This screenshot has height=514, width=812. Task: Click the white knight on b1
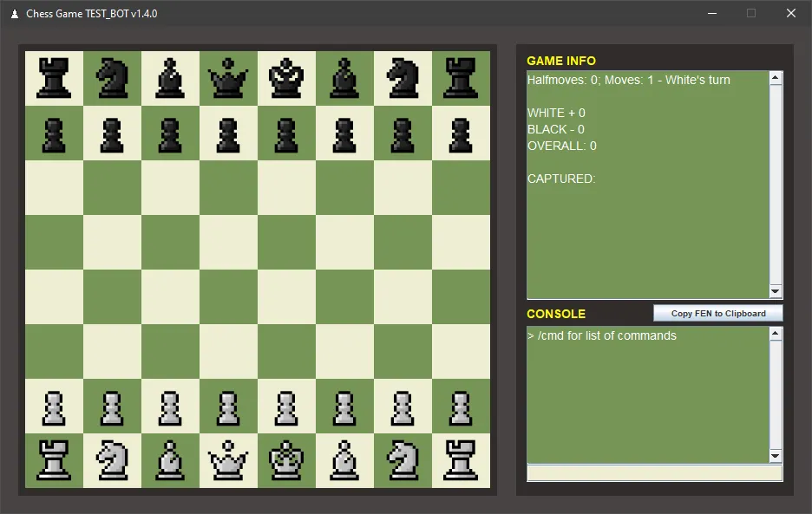coord(112,459)
